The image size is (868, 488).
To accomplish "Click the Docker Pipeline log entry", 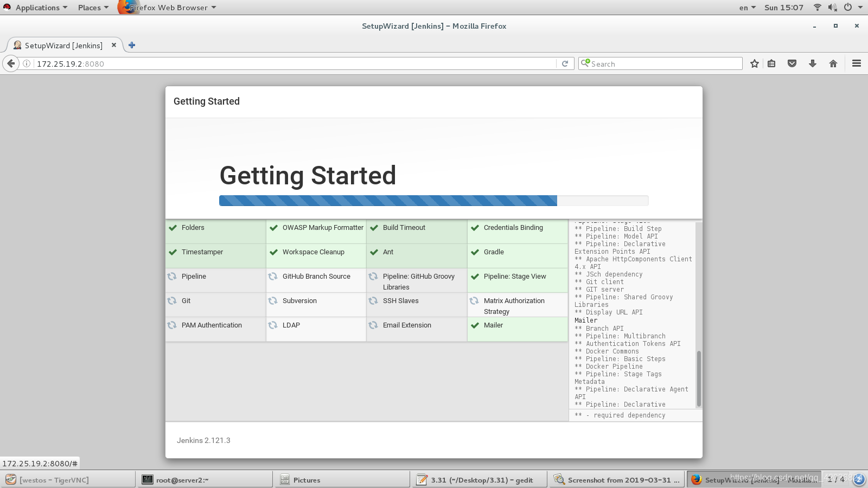I will pos(609,367).
